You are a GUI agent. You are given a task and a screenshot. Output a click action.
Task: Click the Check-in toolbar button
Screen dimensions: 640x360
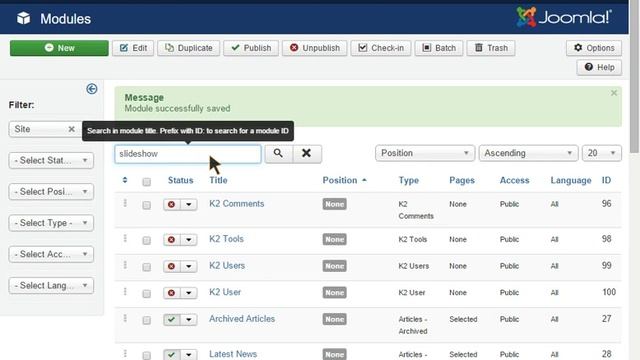click(x=381, y=48)
